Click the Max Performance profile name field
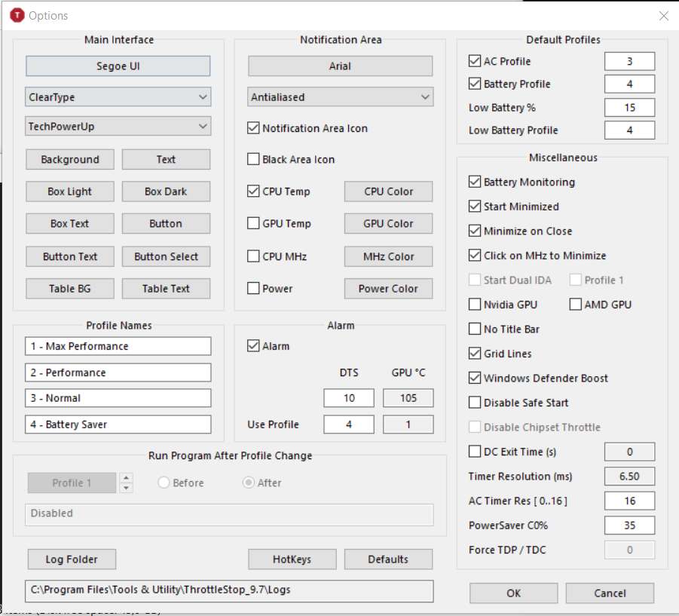 (x=118, y=346)
